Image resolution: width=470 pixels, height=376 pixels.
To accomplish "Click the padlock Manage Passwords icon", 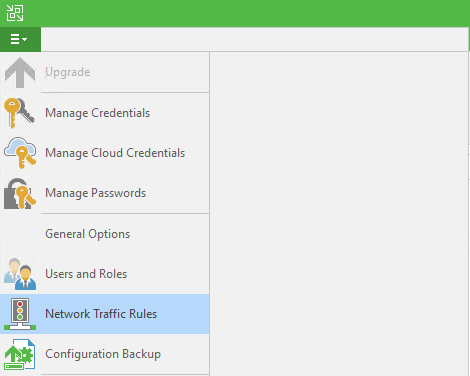I will (20, 193).
